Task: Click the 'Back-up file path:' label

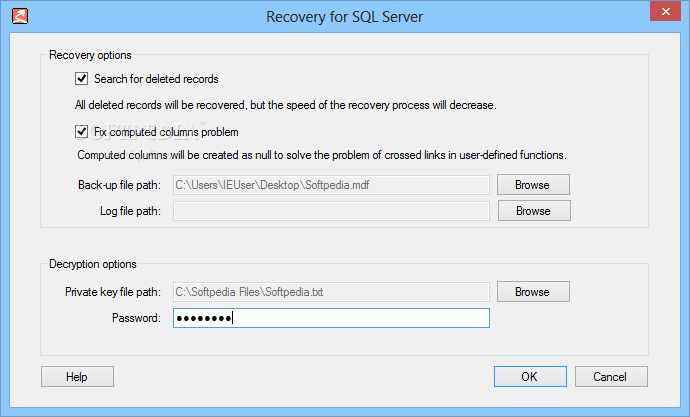Action: point(119,185)
